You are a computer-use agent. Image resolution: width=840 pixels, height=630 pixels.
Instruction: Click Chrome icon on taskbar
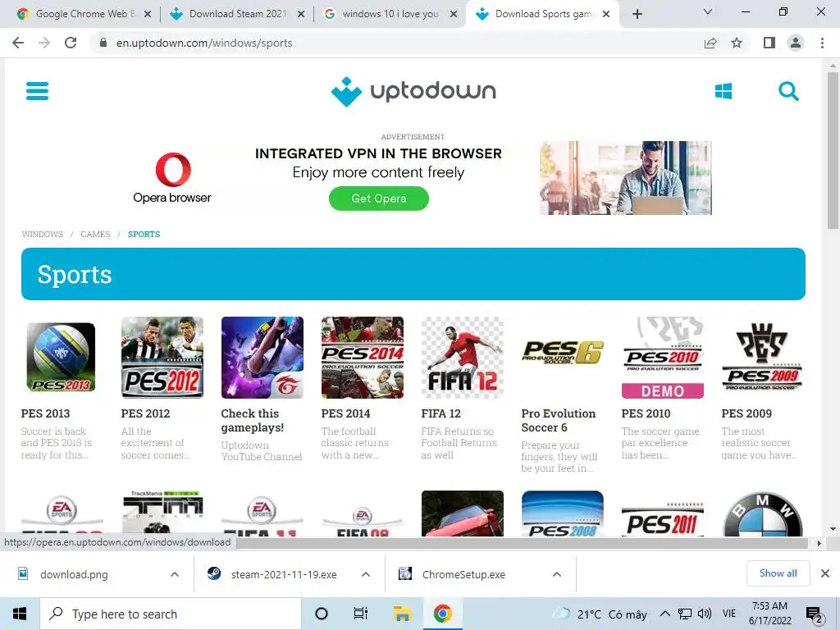tap(442, 614)
